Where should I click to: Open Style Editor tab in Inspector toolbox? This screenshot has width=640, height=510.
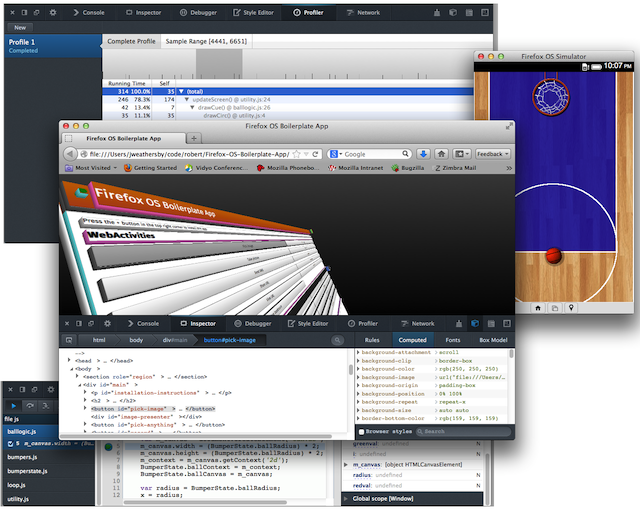point(308,324)
